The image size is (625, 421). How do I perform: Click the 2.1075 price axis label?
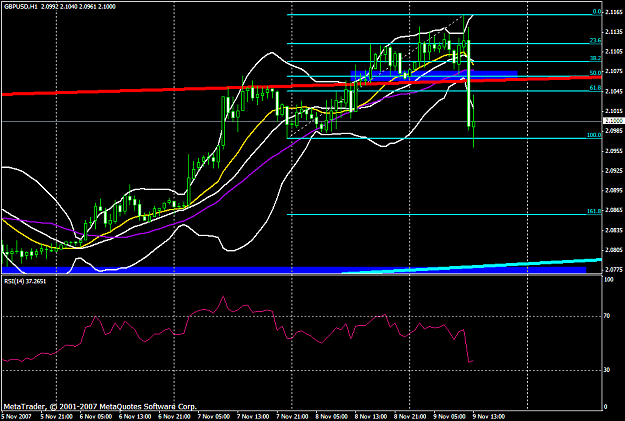pyautogui.click(x=613, y=71)
